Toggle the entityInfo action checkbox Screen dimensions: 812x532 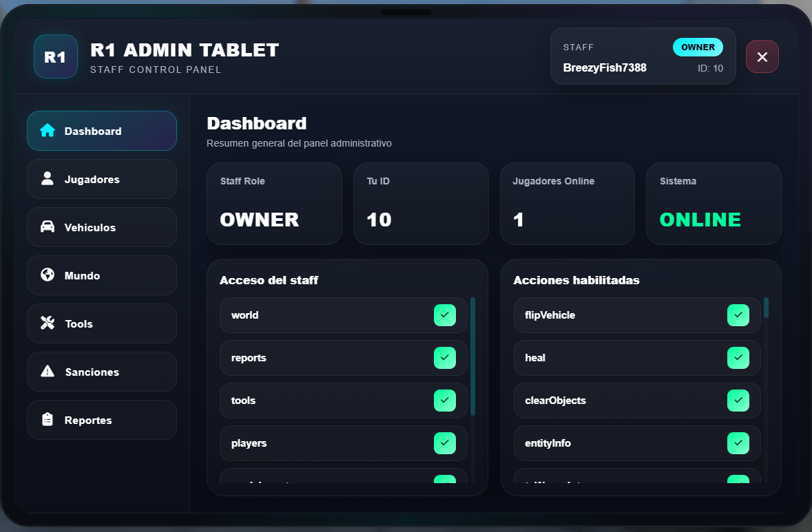point(738,443)
